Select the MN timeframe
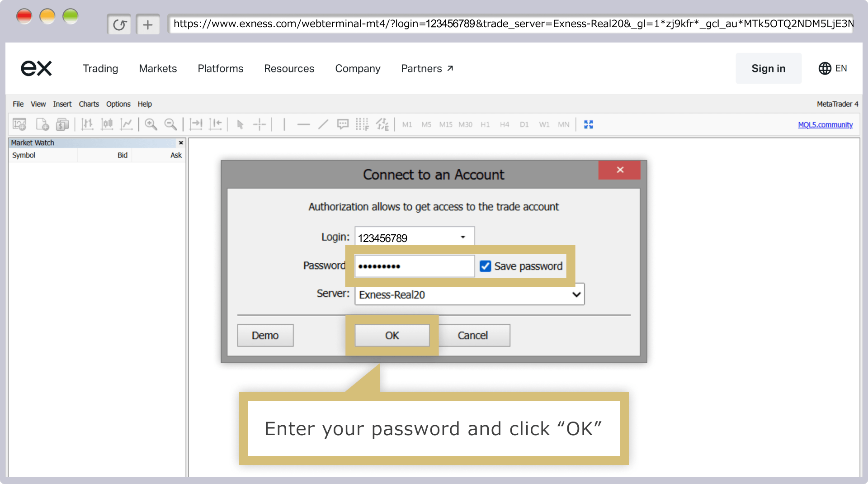868x484 pixels. (x=564, y=124)
